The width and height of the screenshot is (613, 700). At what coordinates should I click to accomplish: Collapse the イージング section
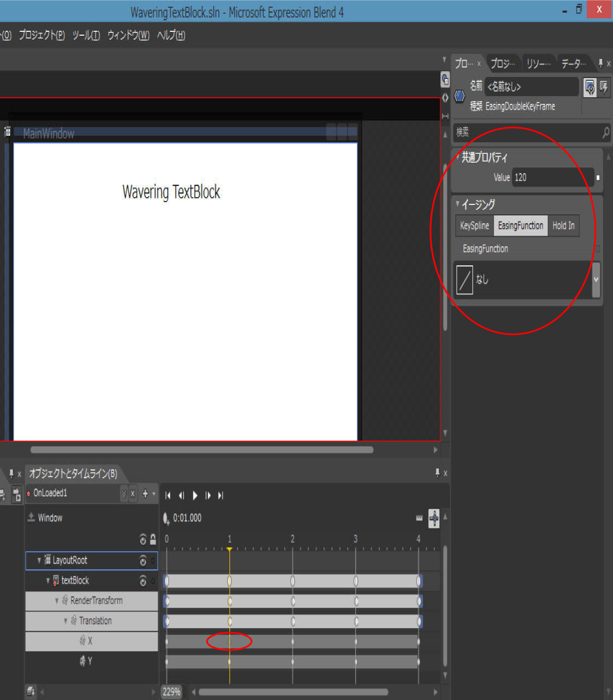[x=457, y=204]
